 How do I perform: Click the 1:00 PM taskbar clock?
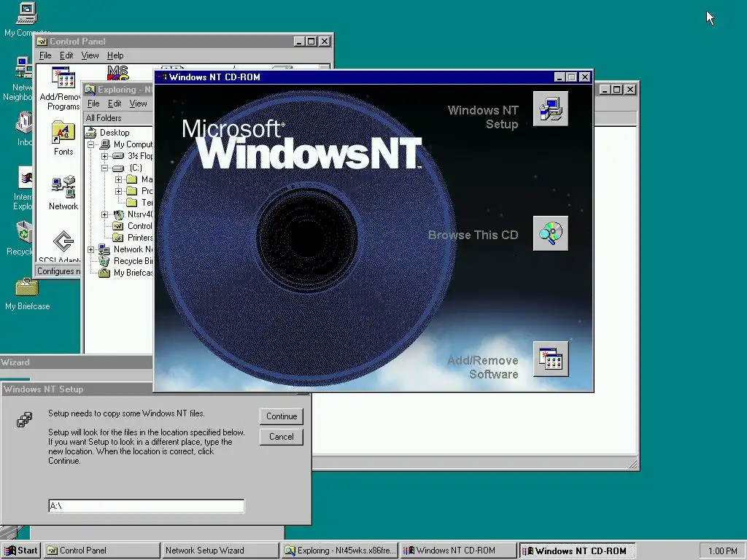(x=722, y=551)
